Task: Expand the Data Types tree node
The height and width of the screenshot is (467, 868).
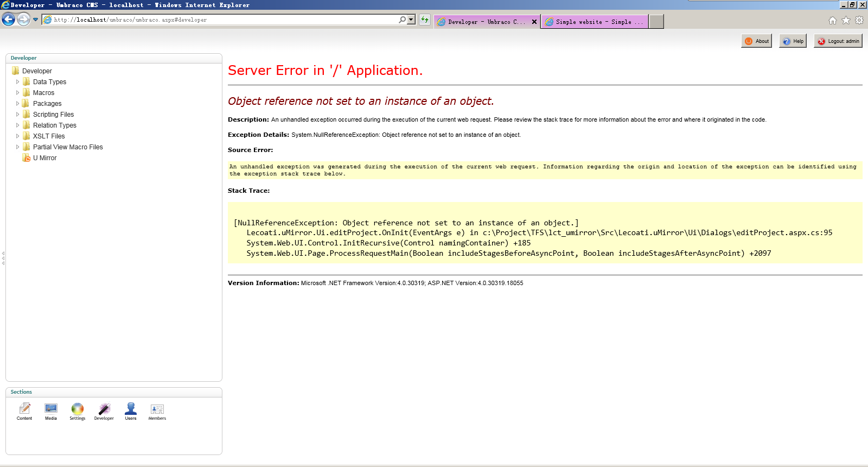Action: click(x=17, y=82)
